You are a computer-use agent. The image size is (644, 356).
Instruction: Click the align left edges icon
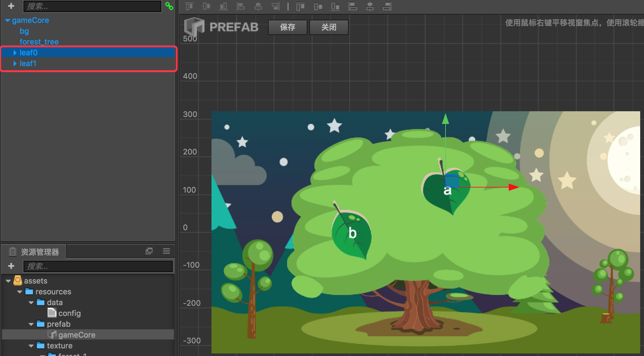click(x=241, y=6)
